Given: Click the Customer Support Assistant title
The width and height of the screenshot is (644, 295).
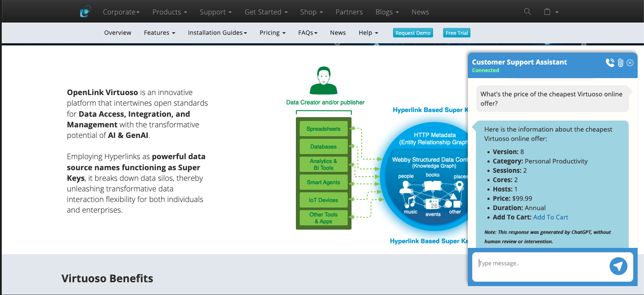Looking at the screenshot, I should coord(520,62).
